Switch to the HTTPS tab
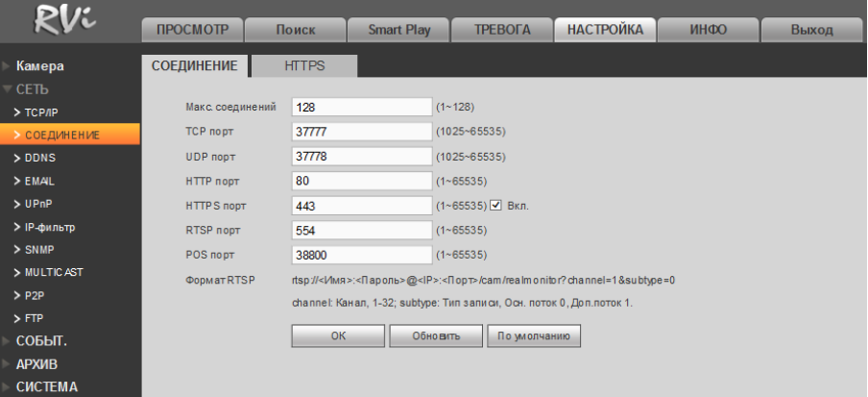This screenshot has height=397, width=868. point(304,66)
